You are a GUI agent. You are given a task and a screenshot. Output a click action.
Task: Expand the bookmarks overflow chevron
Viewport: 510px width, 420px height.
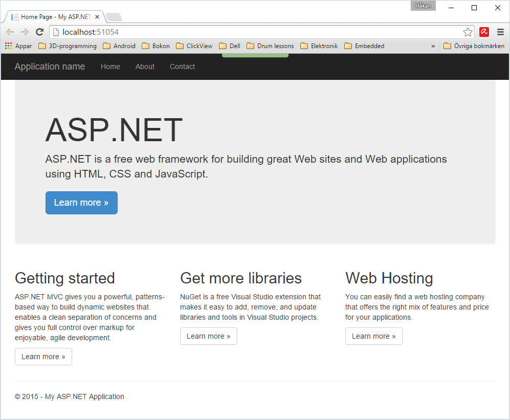[x=433, y=46]
